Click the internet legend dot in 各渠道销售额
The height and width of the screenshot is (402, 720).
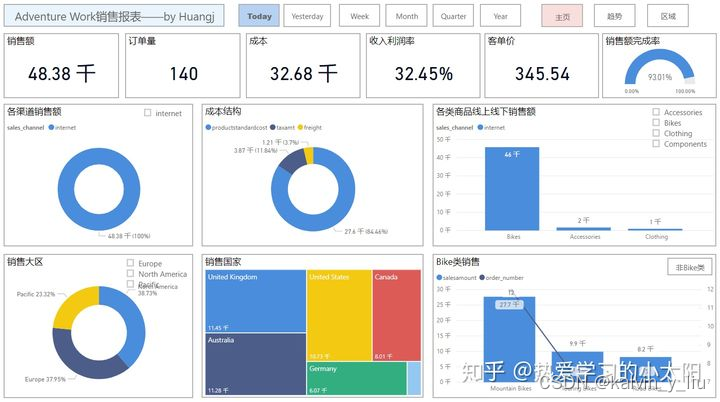pos(51,127)
